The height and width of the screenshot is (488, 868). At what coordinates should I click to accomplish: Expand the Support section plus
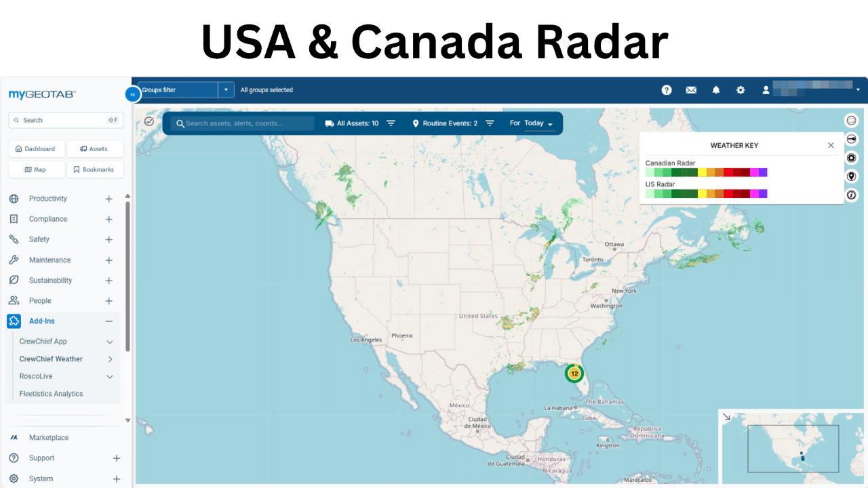[x=117, y=458]
